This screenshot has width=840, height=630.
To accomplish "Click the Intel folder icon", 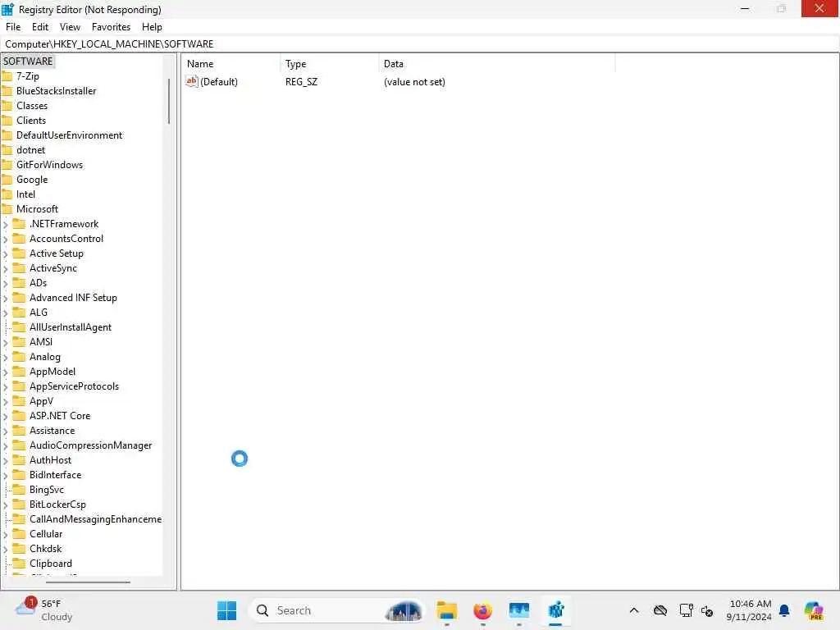I will (x=7, y=194).
